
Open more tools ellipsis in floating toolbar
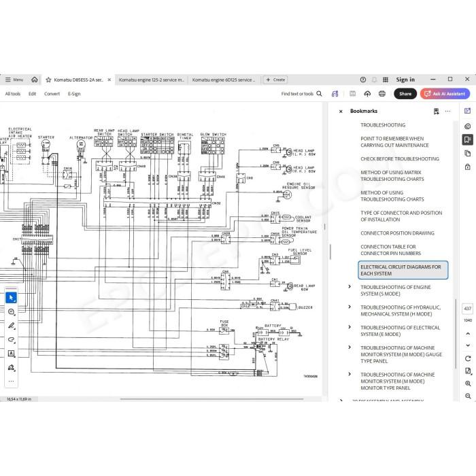tap(12, 381)
